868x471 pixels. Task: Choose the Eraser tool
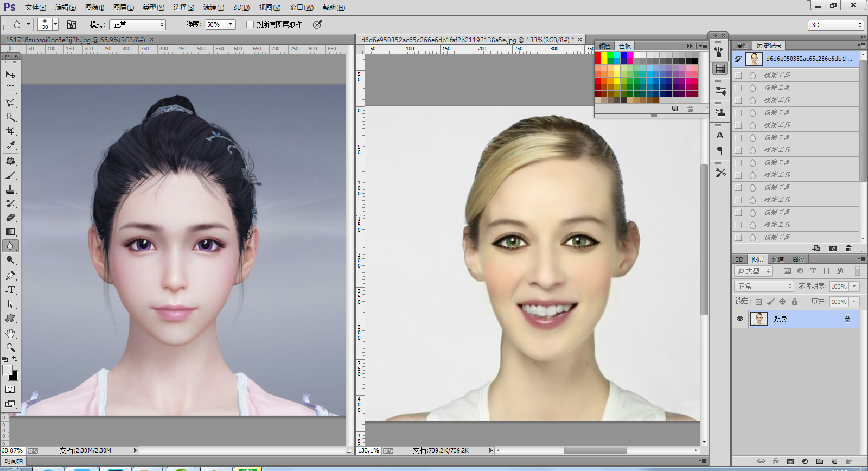10,218
